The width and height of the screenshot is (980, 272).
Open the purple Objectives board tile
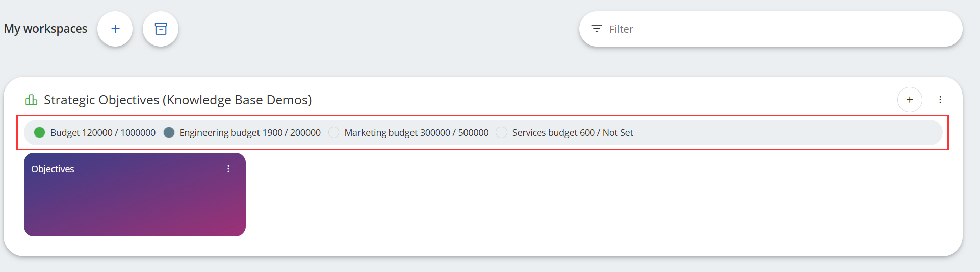(134, 202)
